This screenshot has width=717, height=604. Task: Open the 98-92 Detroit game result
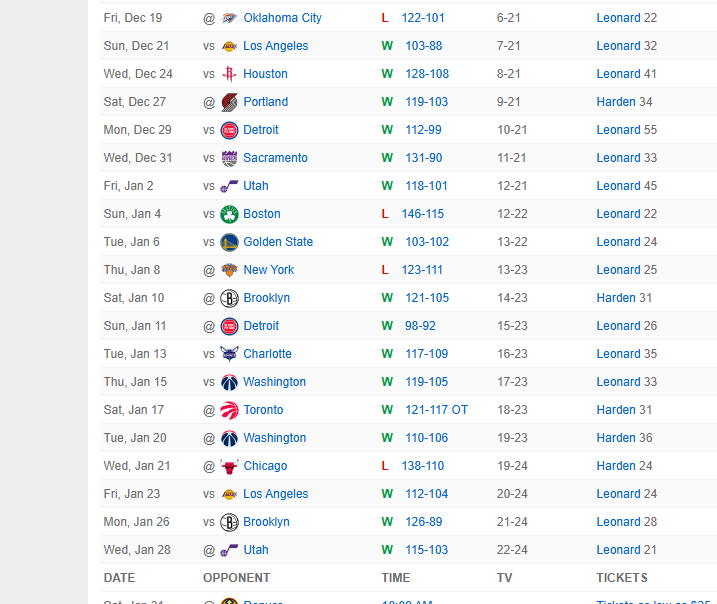click(x=420, y=326)
